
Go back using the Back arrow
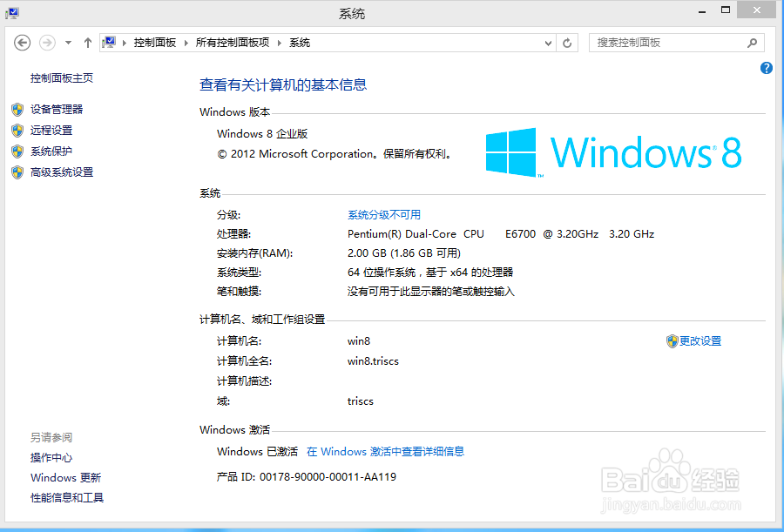[22, 43]
